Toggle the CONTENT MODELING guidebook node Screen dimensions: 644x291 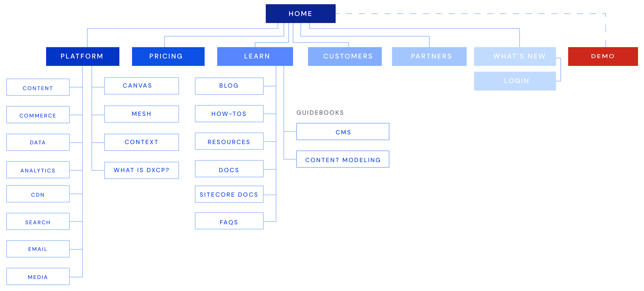pyautogui.click(x=343, y=160)
